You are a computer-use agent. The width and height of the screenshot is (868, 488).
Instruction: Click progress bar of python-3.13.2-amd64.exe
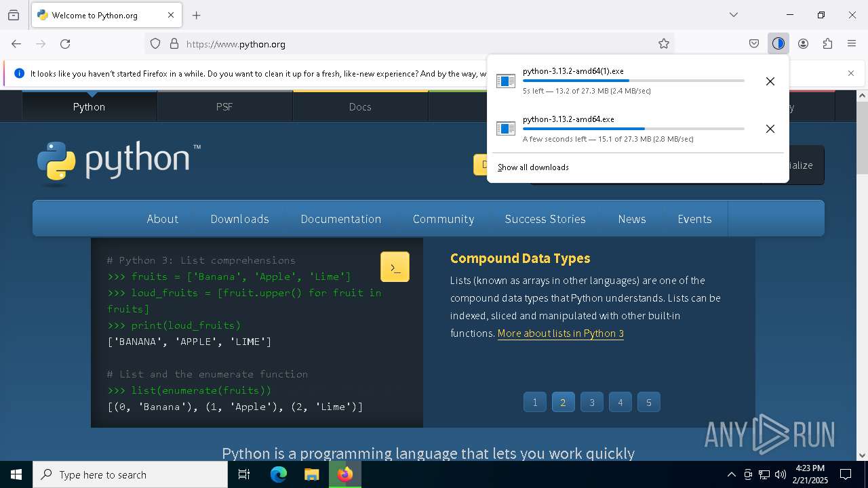coord(633,129)
